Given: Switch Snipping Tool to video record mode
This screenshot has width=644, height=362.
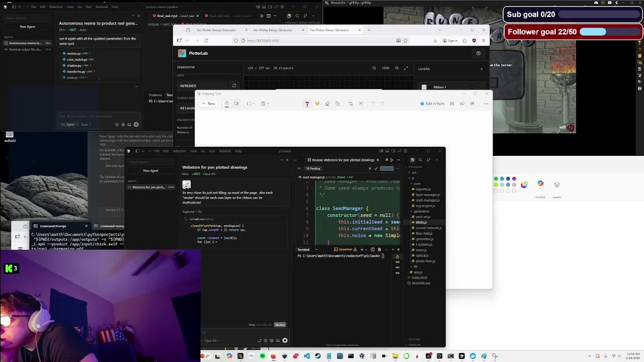Looking at the screenshot, I should [236, 104].
